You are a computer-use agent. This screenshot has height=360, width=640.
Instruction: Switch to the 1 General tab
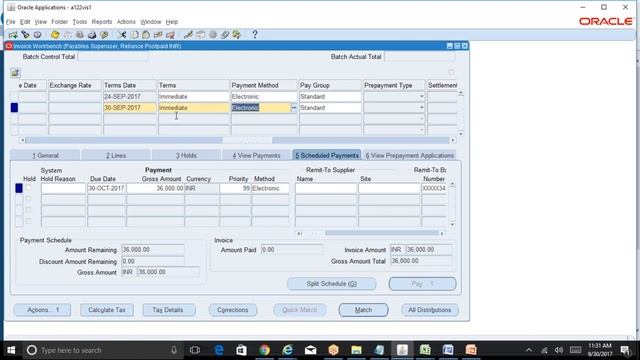(x=45, y=155)
